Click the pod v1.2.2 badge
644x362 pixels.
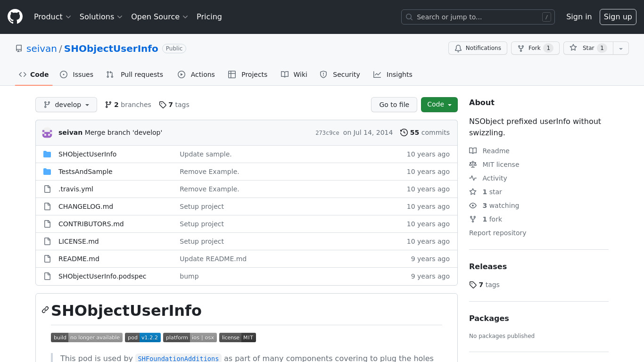(142, 337)
